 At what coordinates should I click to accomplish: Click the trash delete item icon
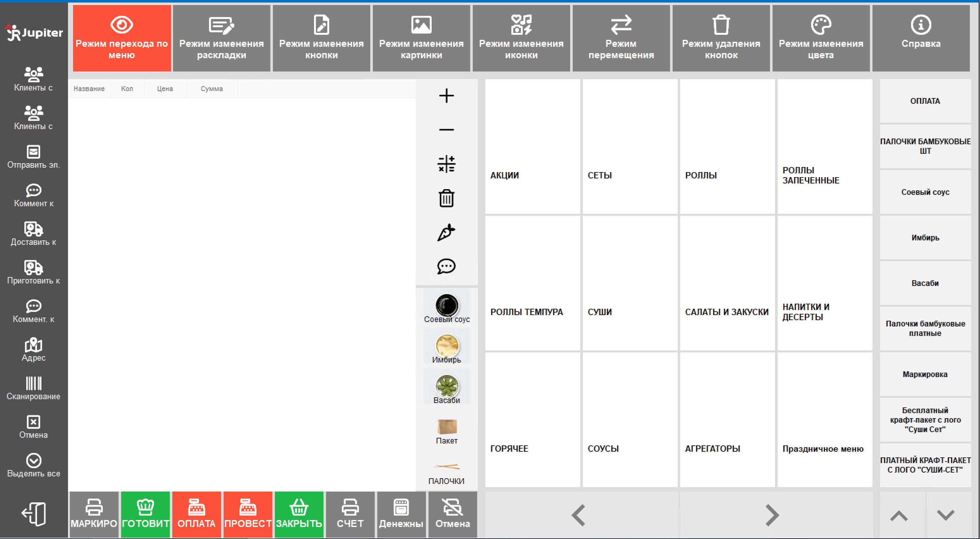pyautogui.click(x=446, y=198)
